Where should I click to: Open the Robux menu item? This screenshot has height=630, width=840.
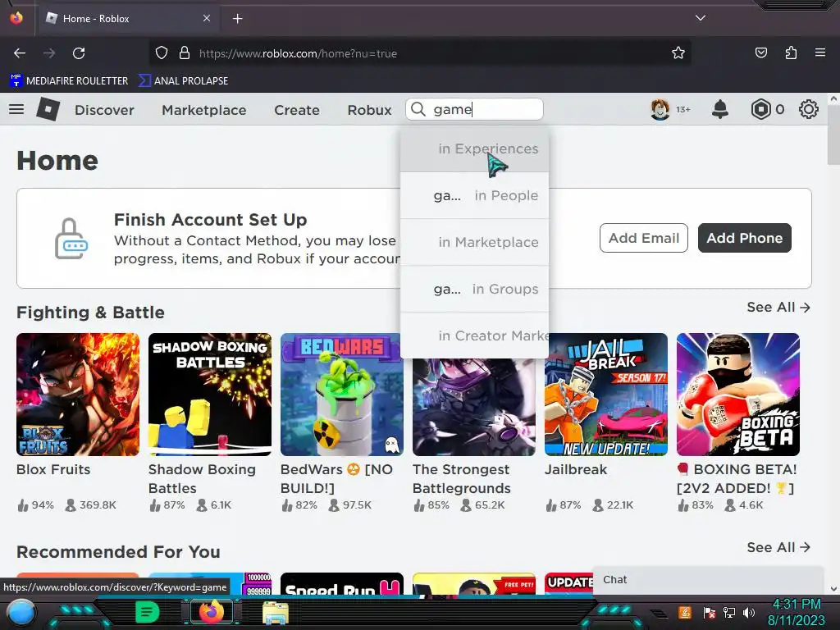pyautogui.click(x=369, y=110)
